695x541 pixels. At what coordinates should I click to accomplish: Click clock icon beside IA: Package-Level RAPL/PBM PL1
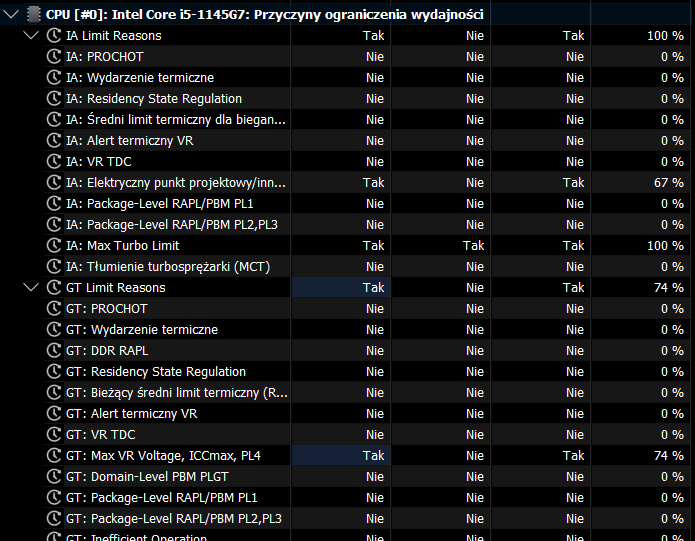point(54,203)
